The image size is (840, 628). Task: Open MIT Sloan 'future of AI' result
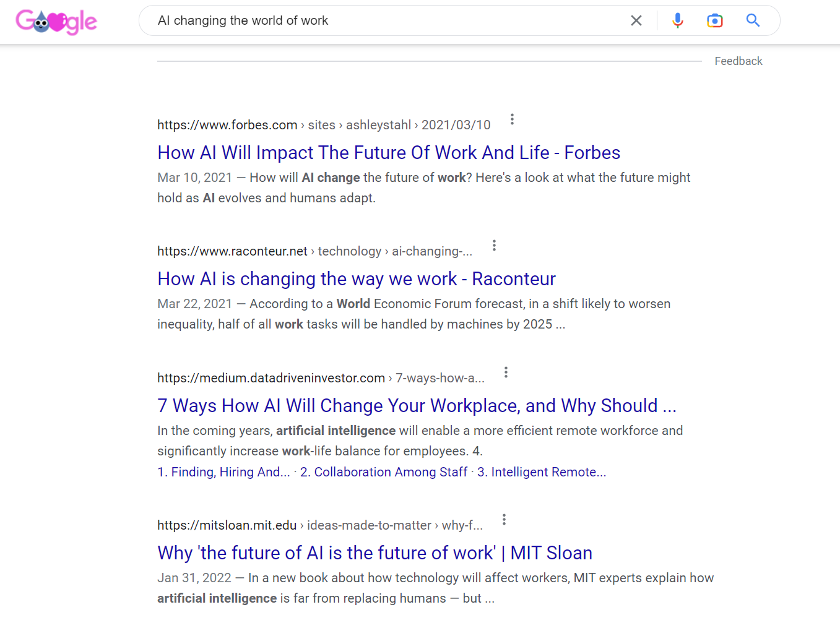tap(375, 553)
